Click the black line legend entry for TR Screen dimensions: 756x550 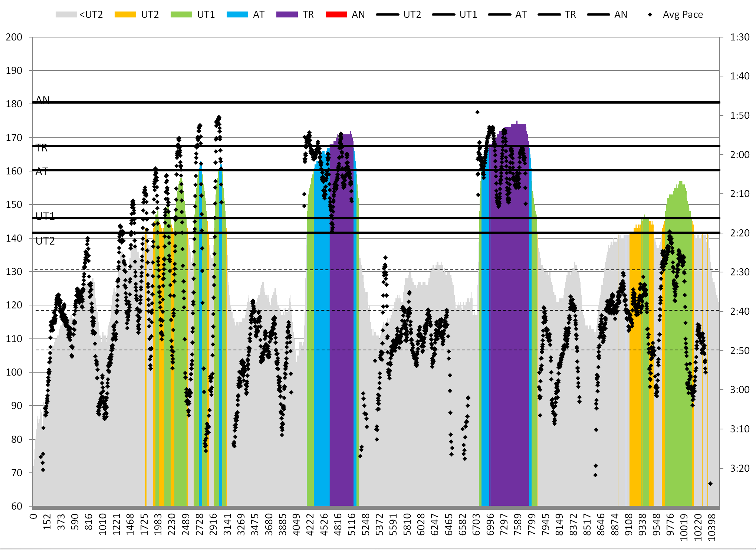549,14
